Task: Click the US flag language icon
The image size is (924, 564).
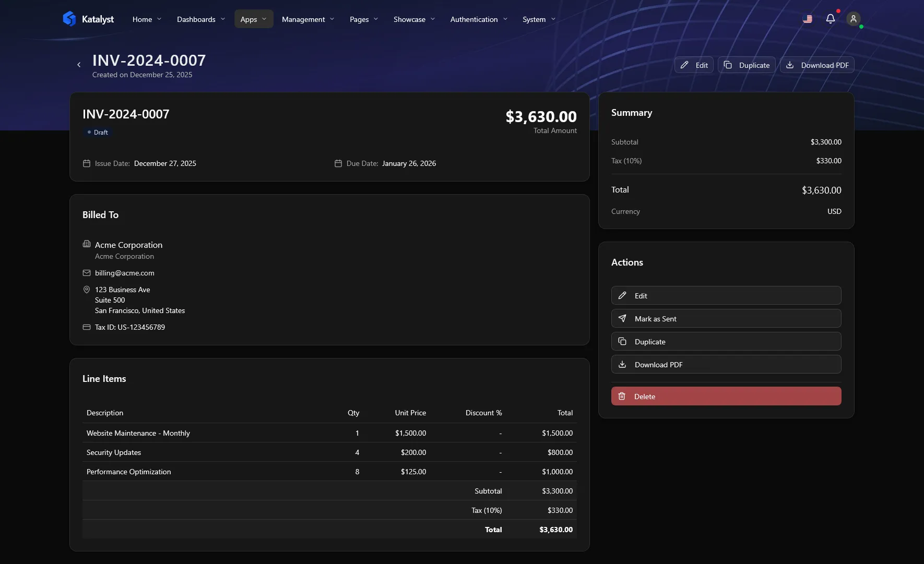Action: (x=807, y=19)
